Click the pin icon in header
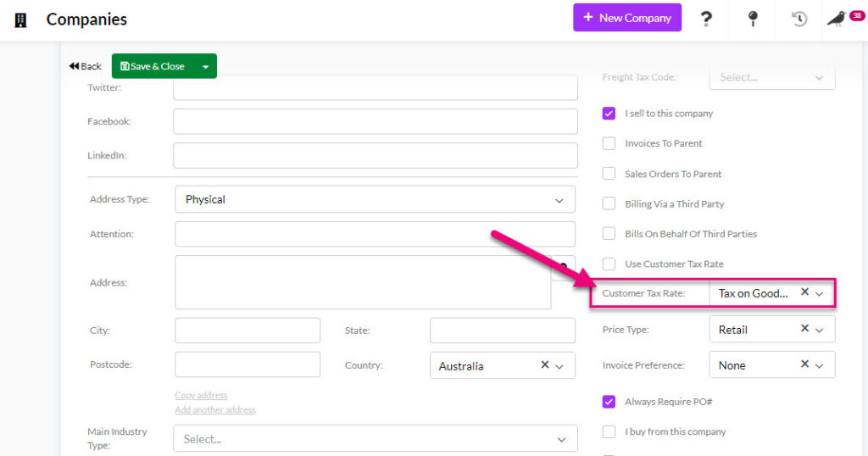868x456 pixels. point(753,19)
